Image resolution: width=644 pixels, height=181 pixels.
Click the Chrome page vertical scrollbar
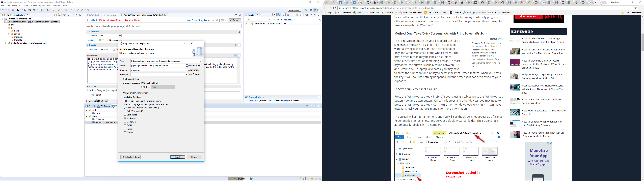(x=642, y=42)
